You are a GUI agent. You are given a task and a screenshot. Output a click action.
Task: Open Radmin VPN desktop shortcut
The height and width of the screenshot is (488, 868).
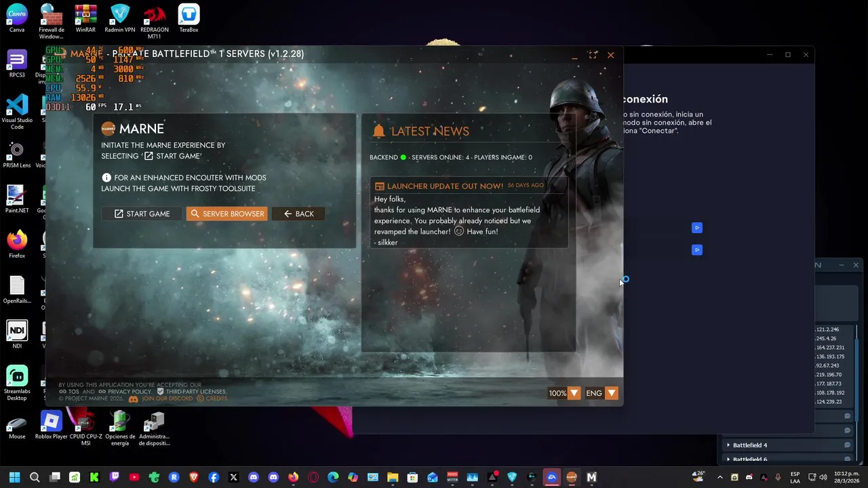[120, 19]
